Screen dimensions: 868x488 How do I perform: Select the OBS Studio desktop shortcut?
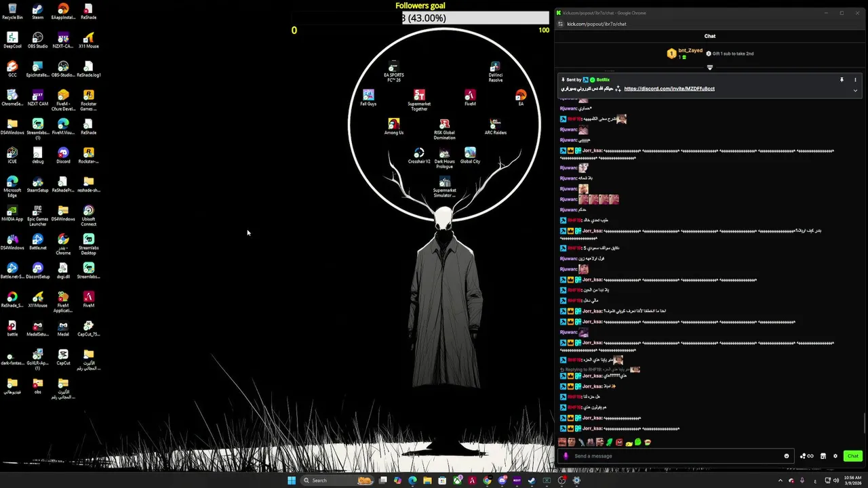[x=37, y=41]
